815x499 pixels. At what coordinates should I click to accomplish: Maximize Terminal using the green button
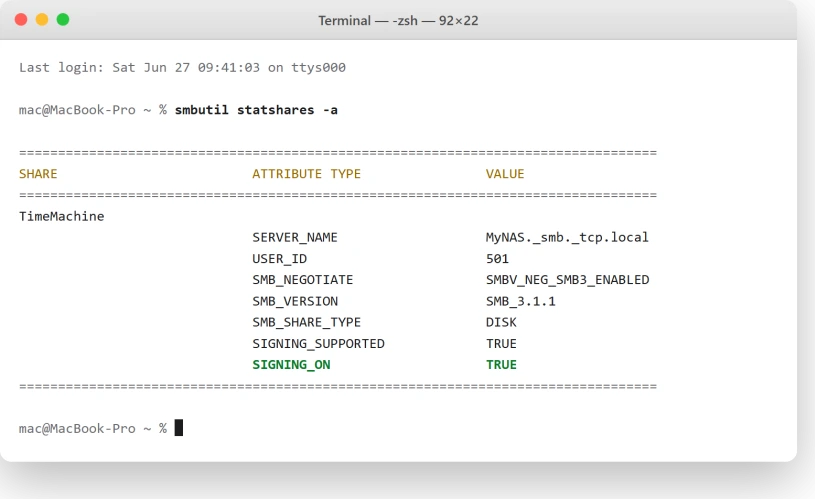click(x=63, y=20)
